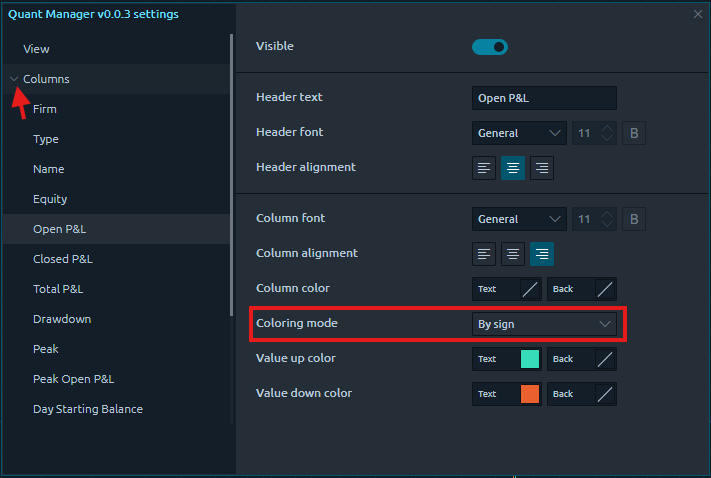Select the View settings item
This screenshot has height=478, width=711.
coord(36,49)
